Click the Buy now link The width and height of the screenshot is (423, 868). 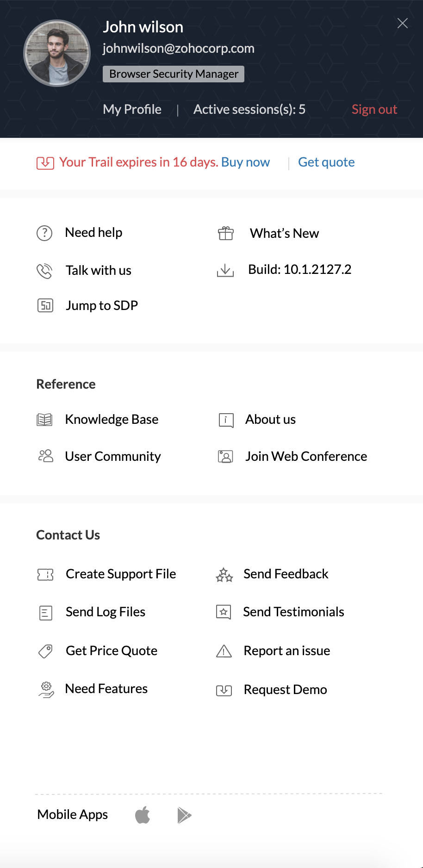pos(245,162)
